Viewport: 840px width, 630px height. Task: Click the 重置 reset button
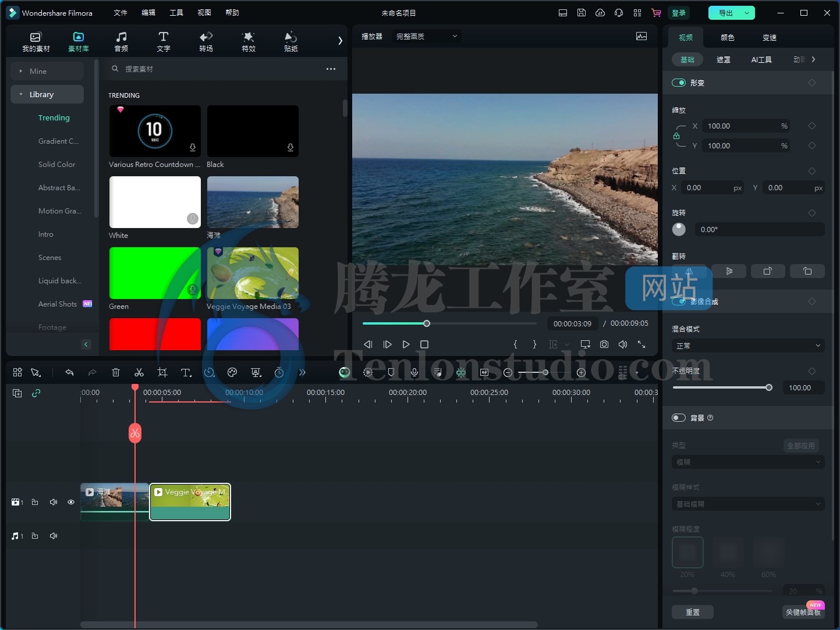pyautogui.click(x=693, y=612)
